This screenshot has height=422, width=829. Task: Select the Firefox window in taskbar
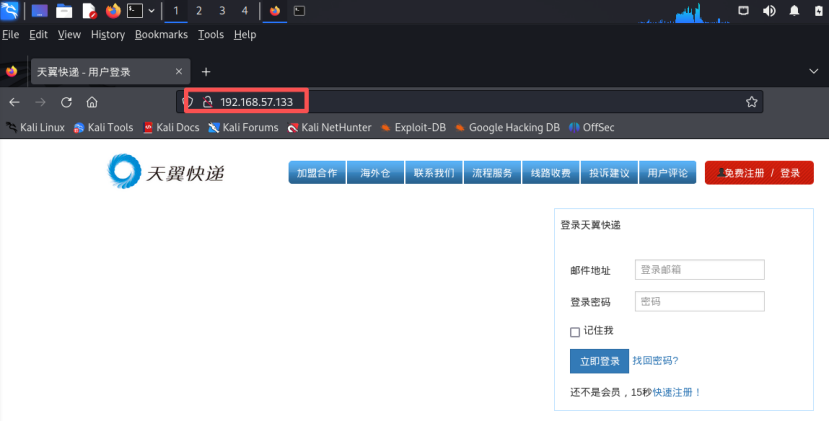pos(275,11)
